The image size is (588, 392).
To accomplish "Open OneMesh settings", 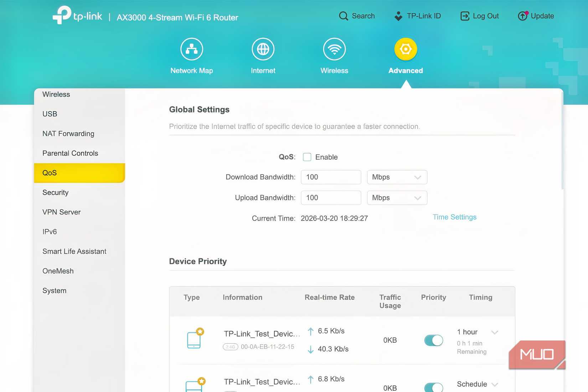I will 79,271.
